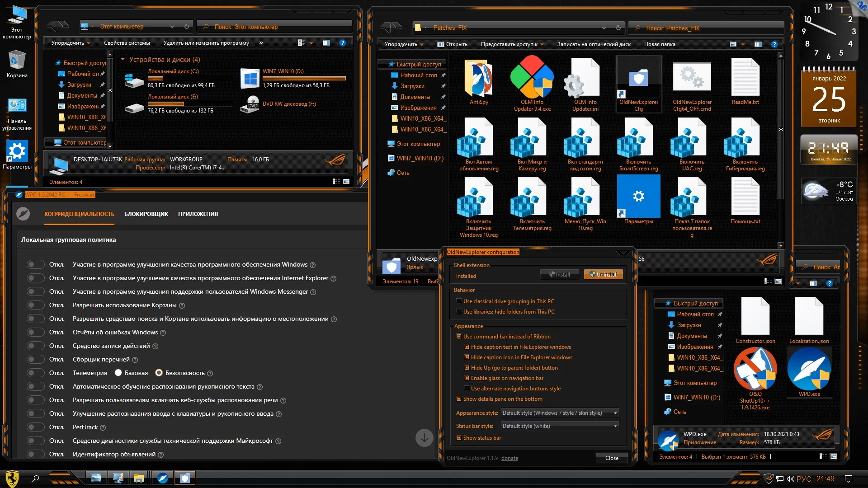This screenshot has width=868, height=488.
Task: Click in the Patches_FIX search field
Action: pyautogui.click(x=705, y=28)
